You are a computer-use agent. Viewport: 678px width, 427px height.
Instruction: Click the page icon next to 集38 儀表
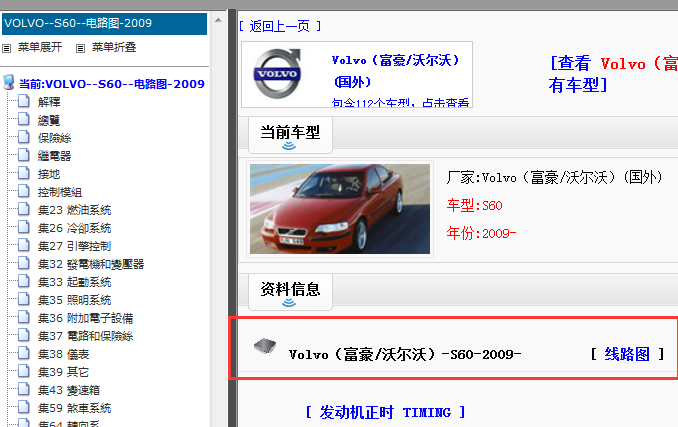[x=24, y=353]
